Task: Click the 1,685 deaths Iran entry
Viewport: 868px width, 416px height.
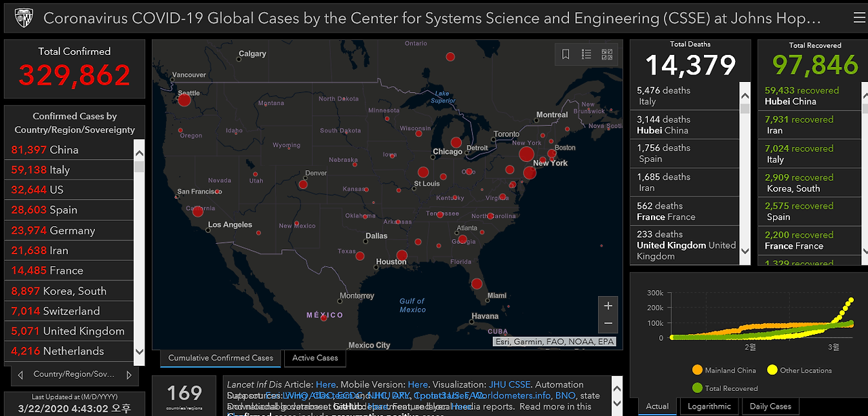Action: [x=685, y=182]
